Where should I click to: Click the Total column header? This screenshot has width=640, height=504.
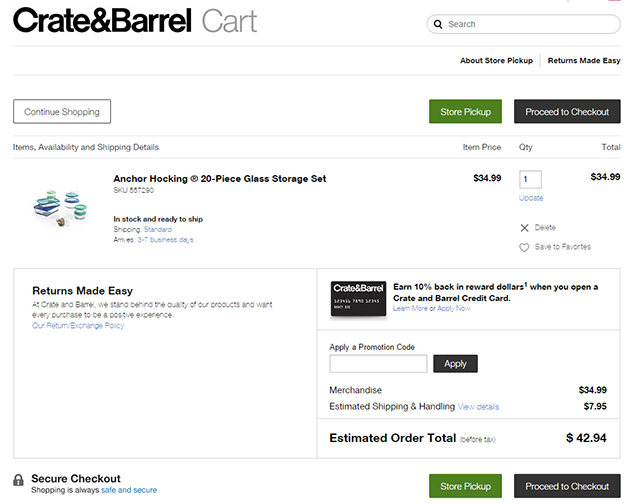611,147
